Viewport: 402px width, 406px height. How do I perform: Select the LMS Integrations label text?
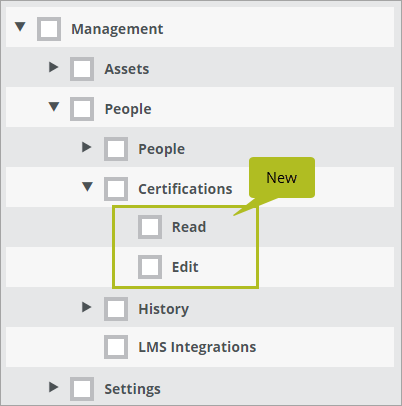coord(197,347)
